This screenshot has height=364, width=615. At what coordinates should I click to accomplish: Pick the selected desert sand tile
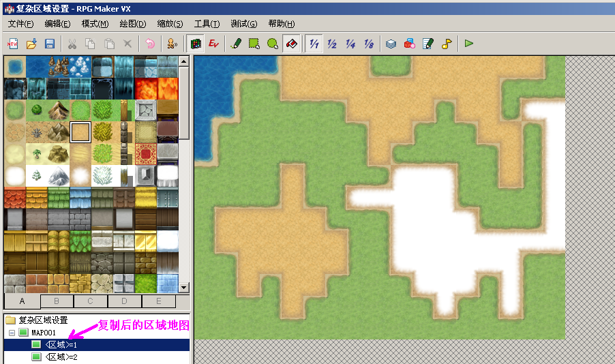[80, 132]
